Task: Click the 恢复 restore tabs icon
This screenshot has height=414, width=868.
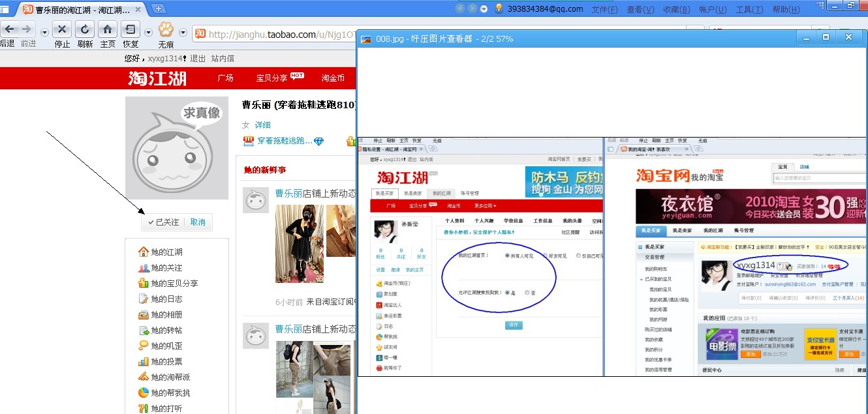Action: click(131, 29)
